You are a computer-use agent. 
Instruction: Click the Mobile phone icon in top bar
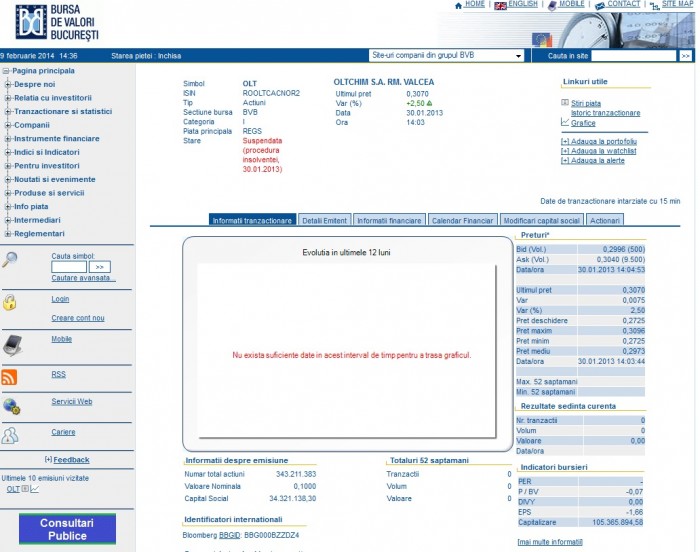(552, 5)
